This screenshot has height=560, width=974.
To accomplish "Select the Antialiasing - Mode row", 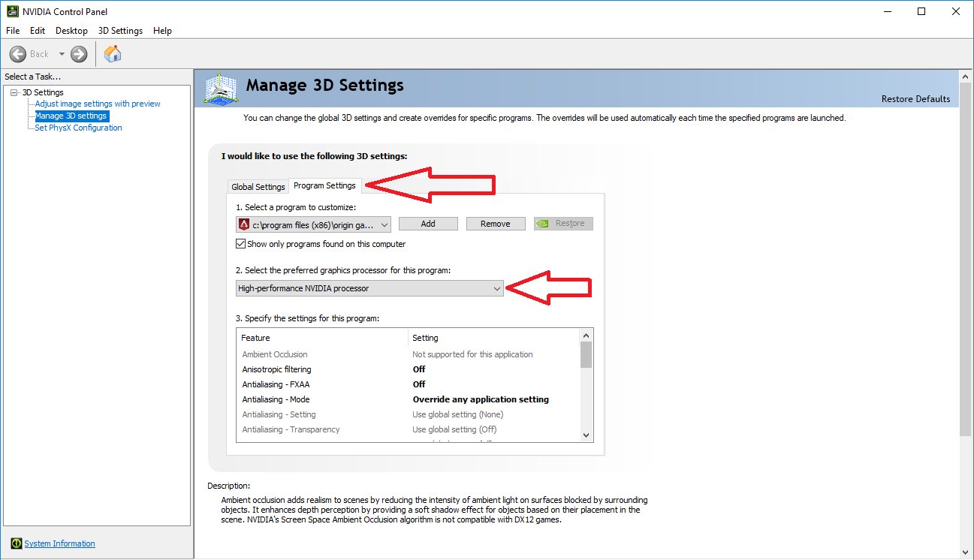I will [409, 399].
